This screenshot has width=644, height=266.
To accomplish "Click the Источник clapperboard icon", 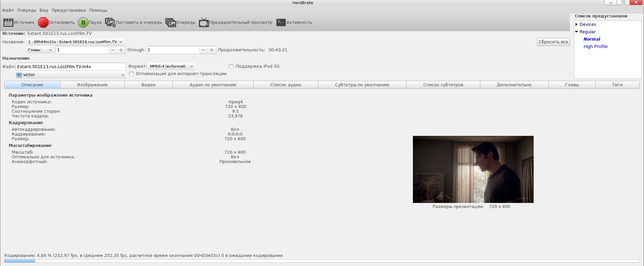I will pos(8,22).
